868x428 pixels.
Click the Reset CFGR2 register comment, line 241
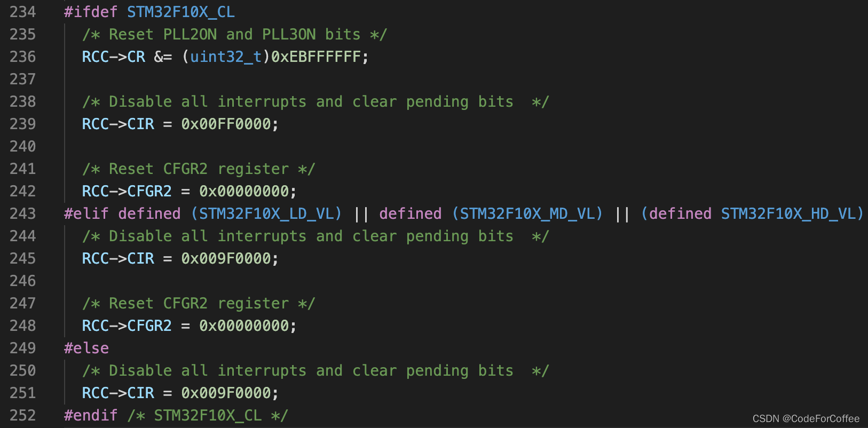[199, 169]
